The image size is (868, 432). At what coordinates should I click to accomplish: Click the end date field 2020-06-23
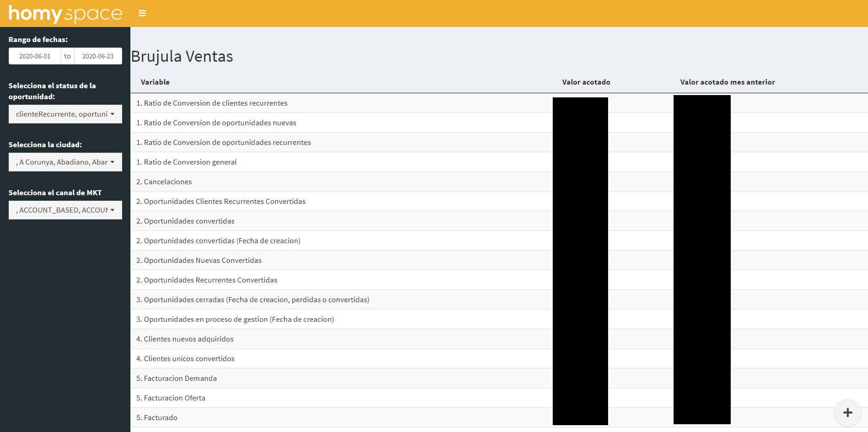[x=98, y=56]
